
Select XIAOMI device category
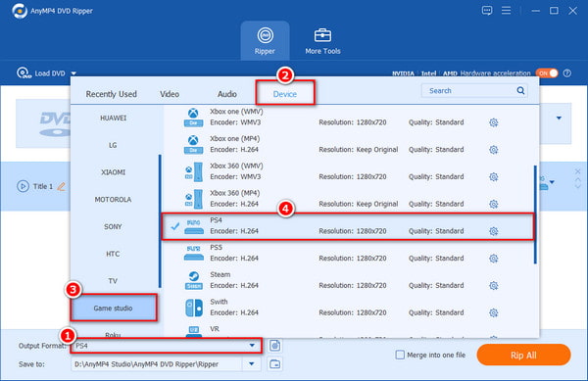(x=114, y=172)
